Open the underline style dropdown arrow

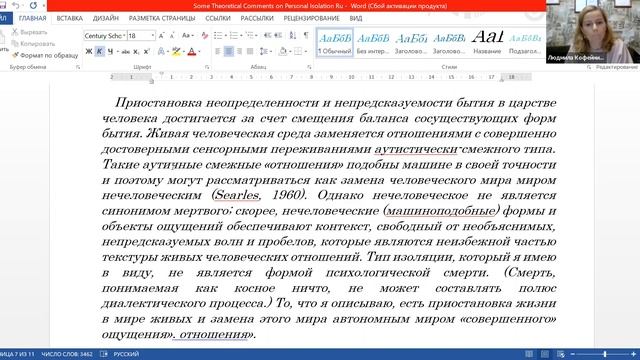pyautogui.click(x=118, y=52)
